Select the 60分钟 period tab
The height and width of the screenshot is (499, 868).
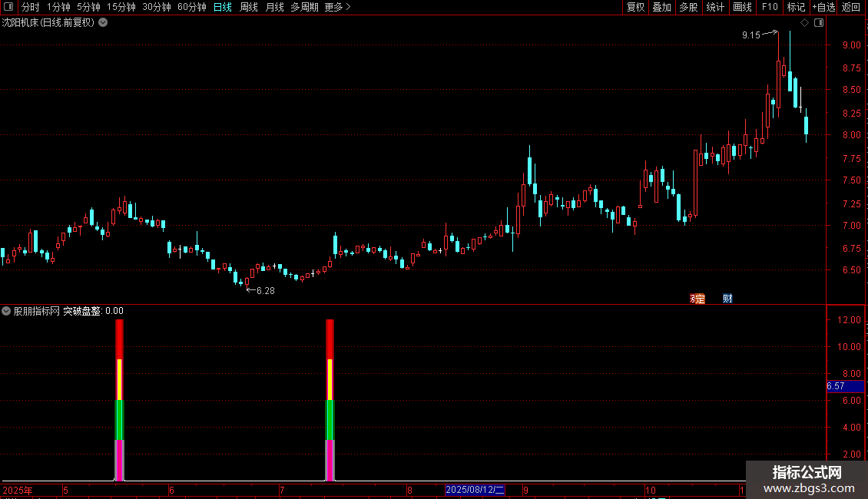point(192,7)
